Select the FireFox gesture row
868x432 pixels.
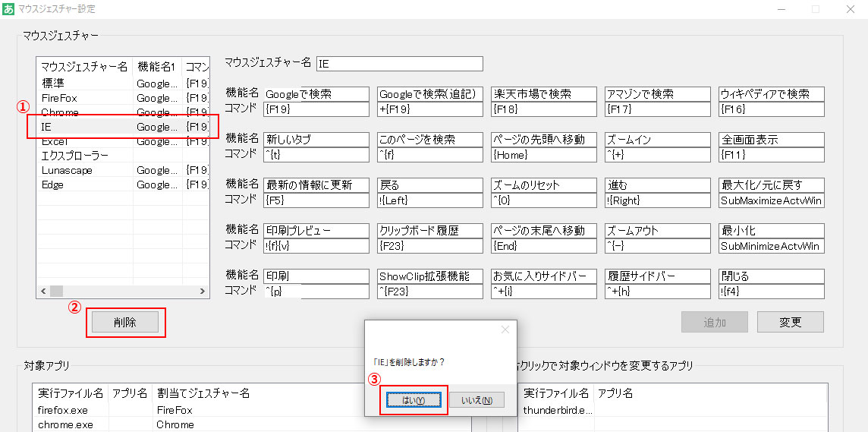tap(123, 97)
